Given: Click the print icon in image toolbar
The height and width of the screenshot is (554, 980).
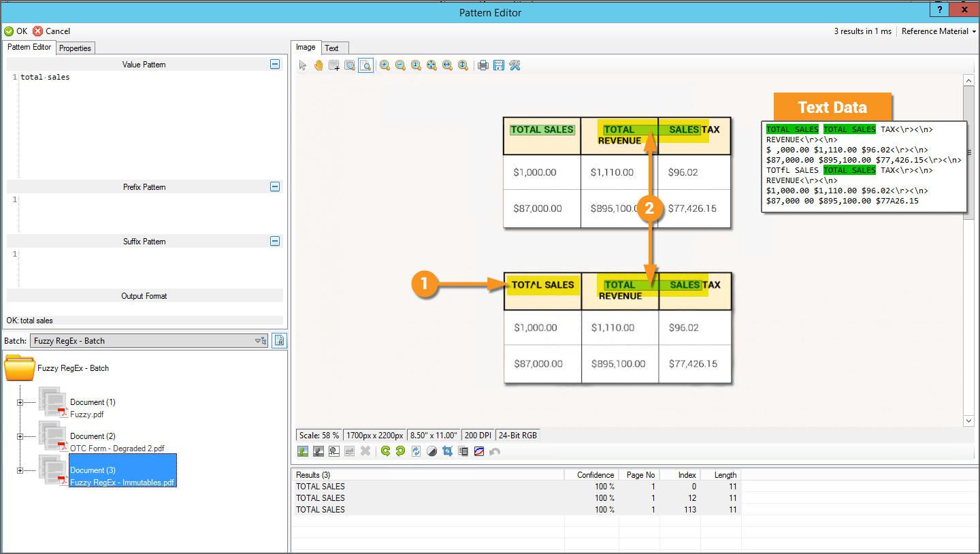Looking at the screenshot, I should (483, 65).
